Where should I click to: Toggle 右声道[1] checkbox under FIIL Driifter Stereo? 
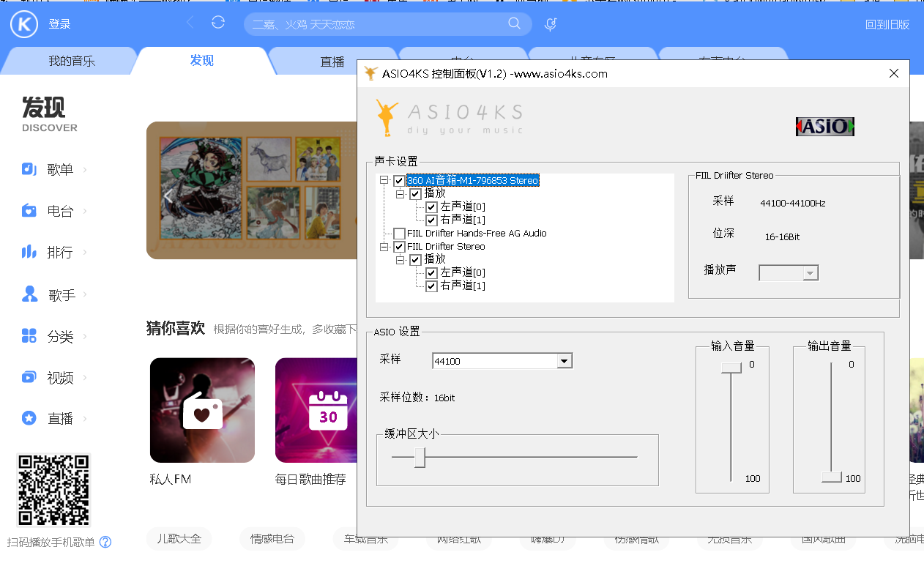pos(431,286)
